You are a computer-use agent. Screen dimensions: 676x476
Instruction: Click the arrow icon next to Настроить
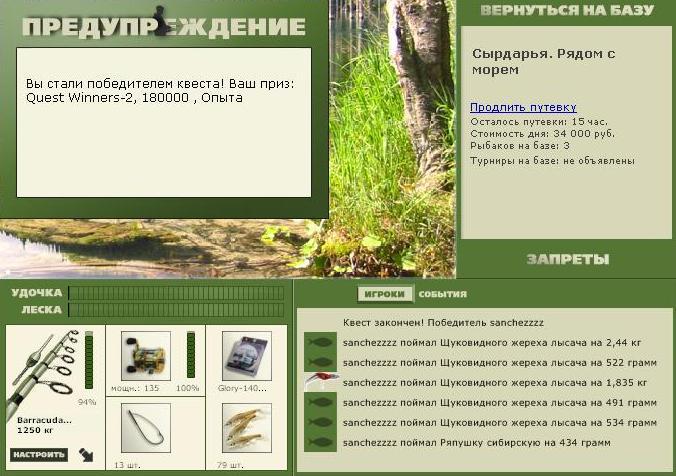point(86,454)
